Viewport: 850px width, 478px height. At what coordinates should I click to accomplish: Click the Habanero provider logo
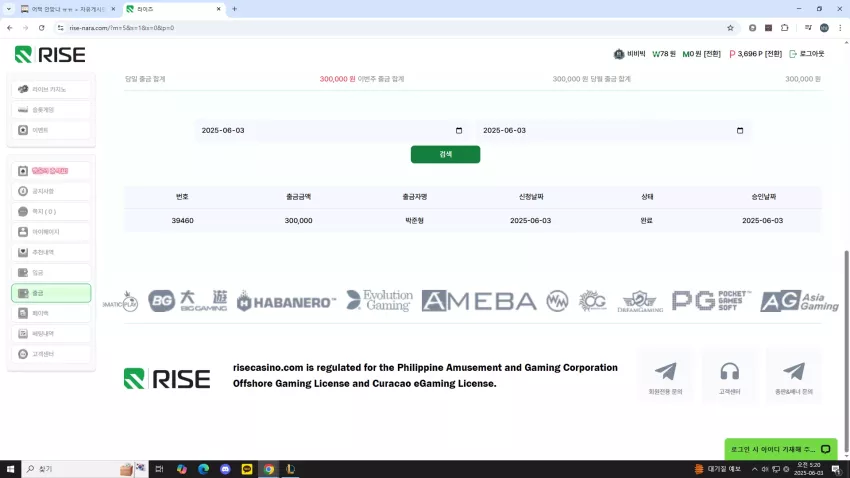(286, 301)
